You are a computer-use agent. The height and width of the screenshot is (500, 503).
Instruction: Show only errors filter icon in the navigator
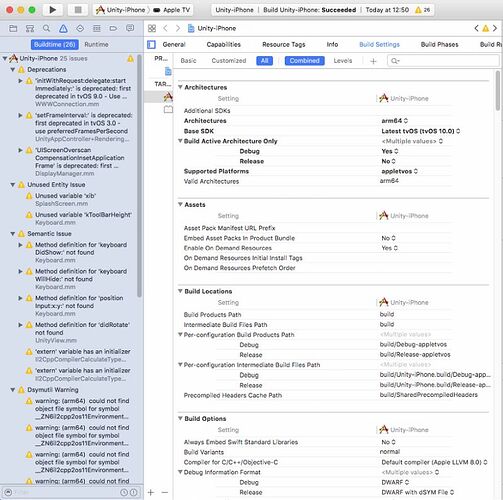click(133, 492)
